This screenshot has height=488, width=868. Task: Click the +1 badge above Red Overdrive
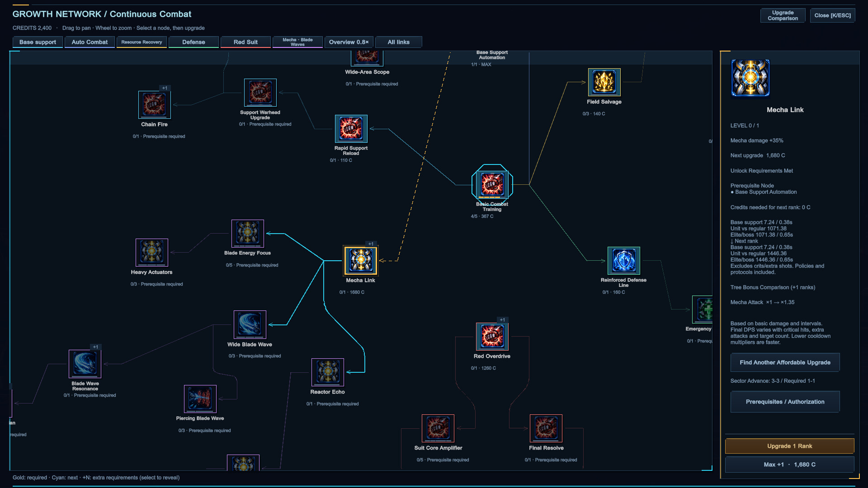click(502, 320)
